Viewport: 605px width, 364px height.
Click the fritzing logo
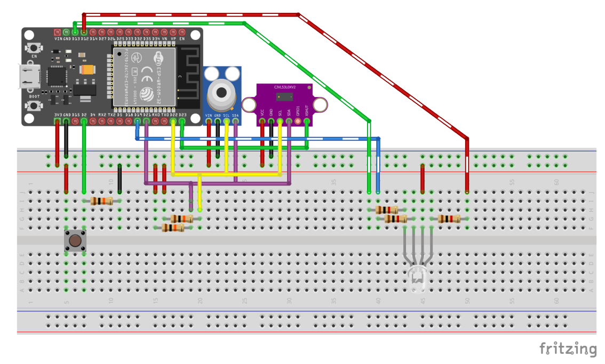(x=568, y=349)
